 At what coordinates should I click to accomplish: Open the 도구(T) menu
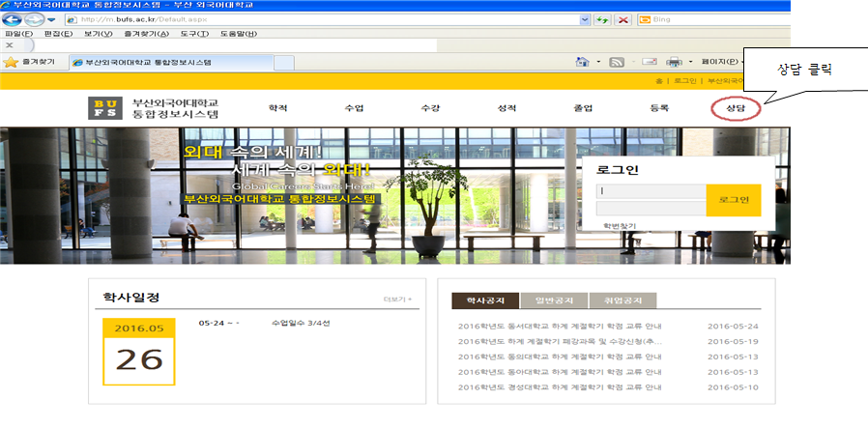point(191,35)
